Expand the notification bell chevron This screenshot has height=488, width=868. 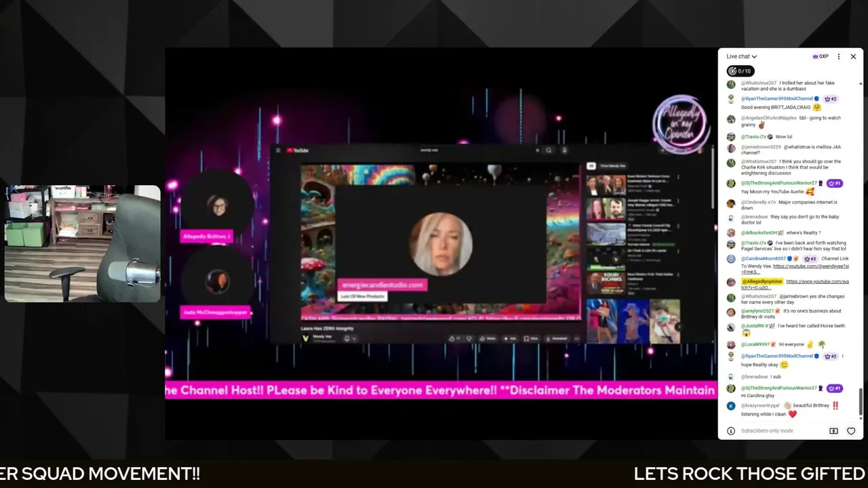point(354,338)
